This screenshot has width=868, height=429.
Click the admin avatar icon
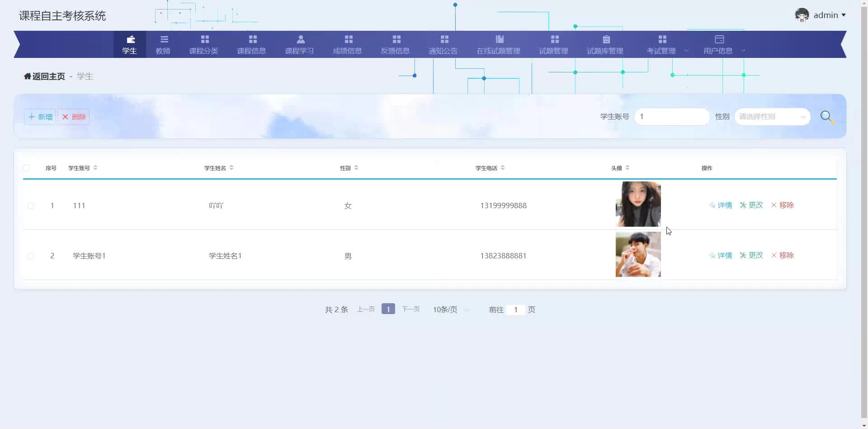click(802, 15)
